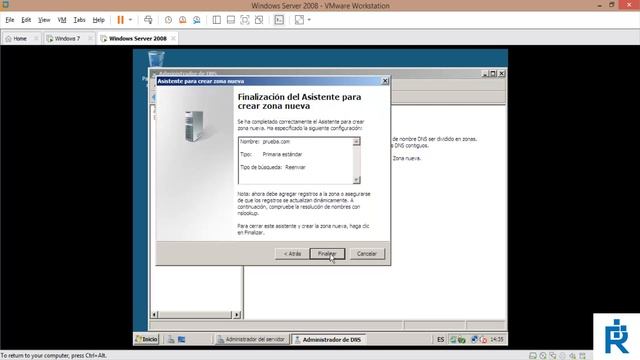Switch to Administrador del servidor taskbar button
Screen dimensions: 640x360
point(251,339)
